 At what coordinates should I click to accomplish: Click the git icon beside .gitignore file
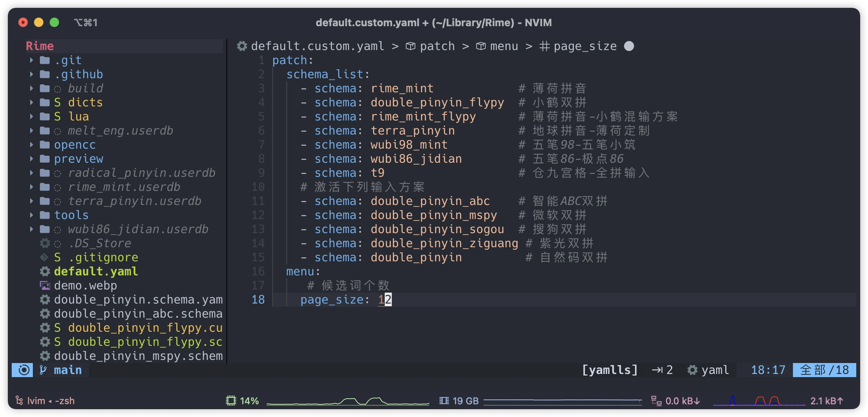coord(44,257)
